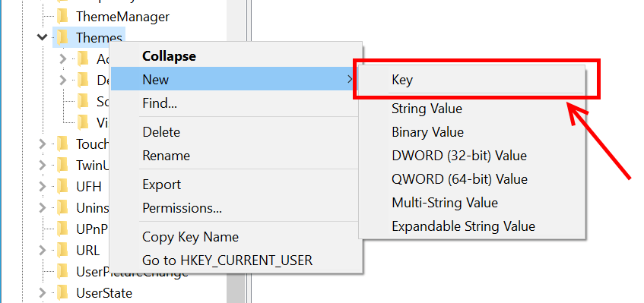Open the New submenu entry
This screenshot has width=644, height=303.
[236, 79]
